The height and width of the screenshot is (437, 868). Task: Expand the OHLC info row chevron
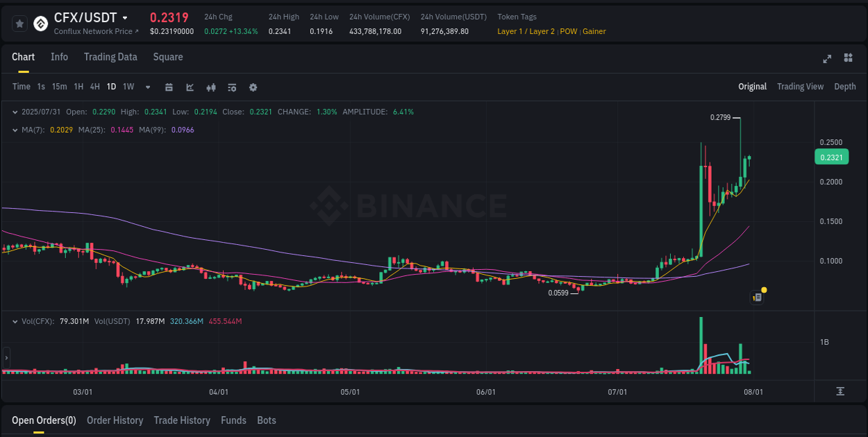[x=15, y=111]
